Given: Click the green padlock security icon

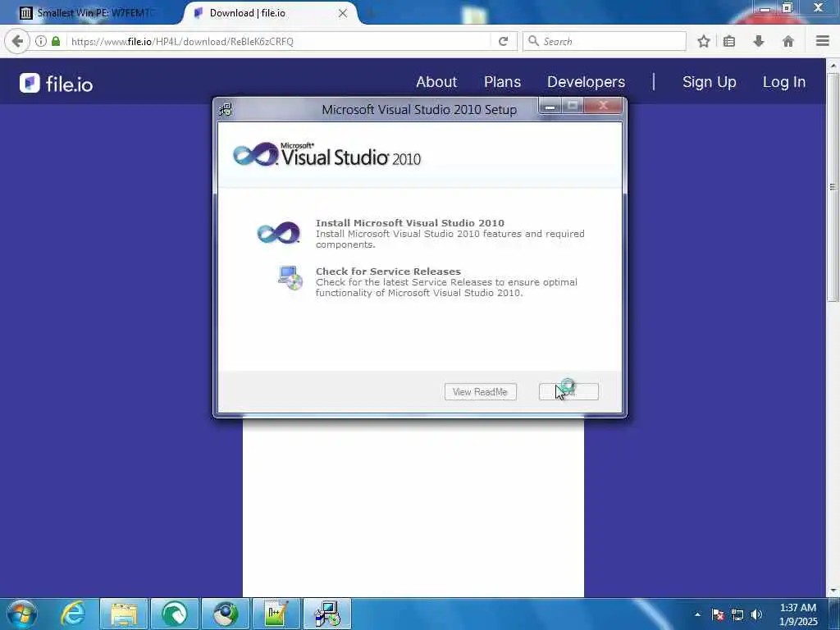Looking at the screenshot, I should [x=56, y=41].
